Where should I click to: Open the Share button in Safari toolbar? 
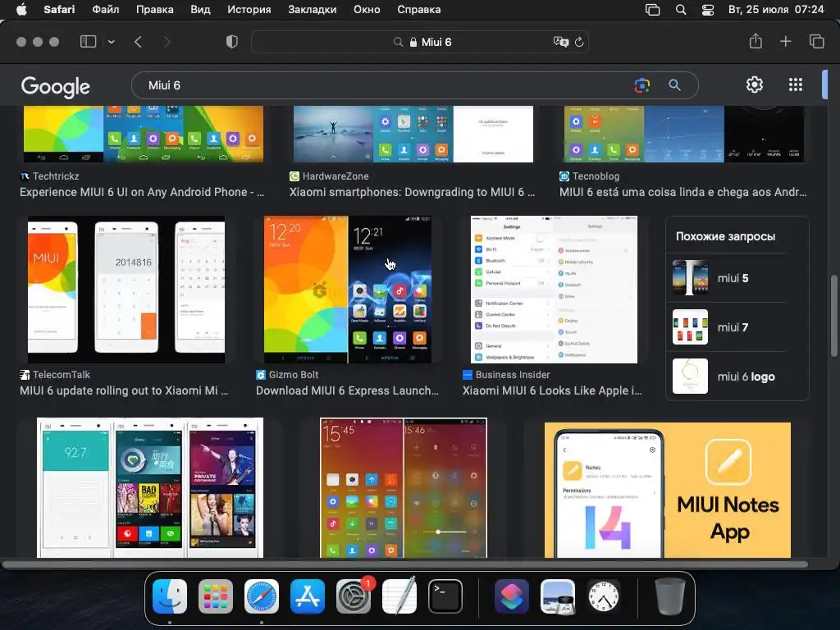(756, 41)
